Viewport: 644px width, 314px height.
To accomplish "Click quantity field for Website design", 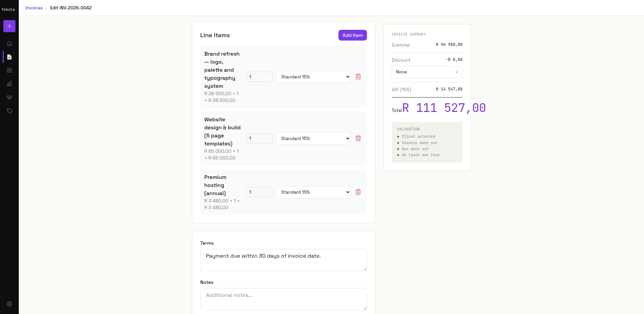I will point(260,138).
